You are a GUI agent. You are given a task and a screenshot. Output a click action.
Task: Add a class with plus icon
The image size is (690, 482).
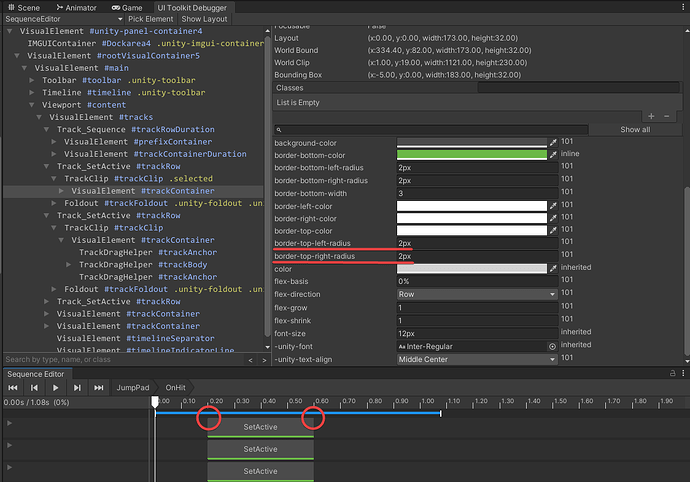[653, 117]
